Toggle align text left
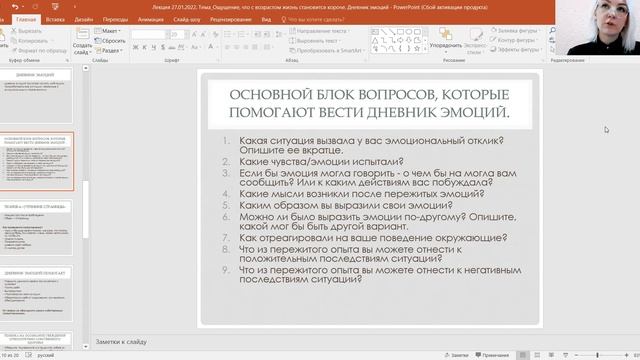This screenshot has width=640, height=360. 228,48
